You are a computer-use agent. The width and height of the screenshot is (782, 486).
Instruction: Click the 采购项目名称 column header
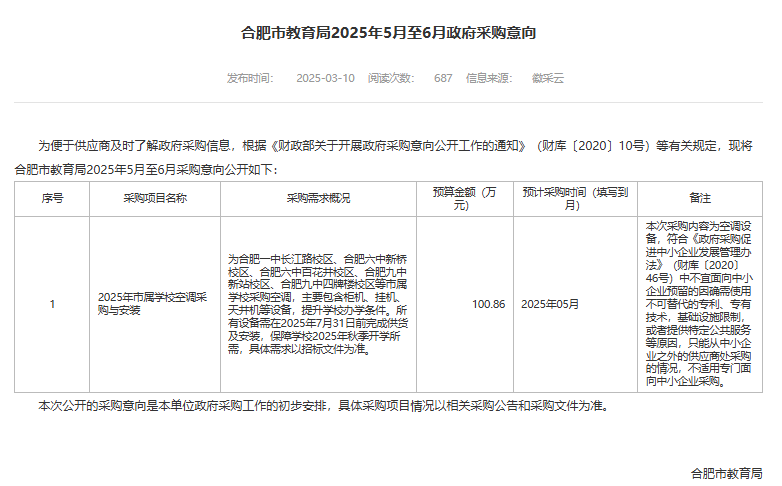pyautogui.click(x=155, y=199)
